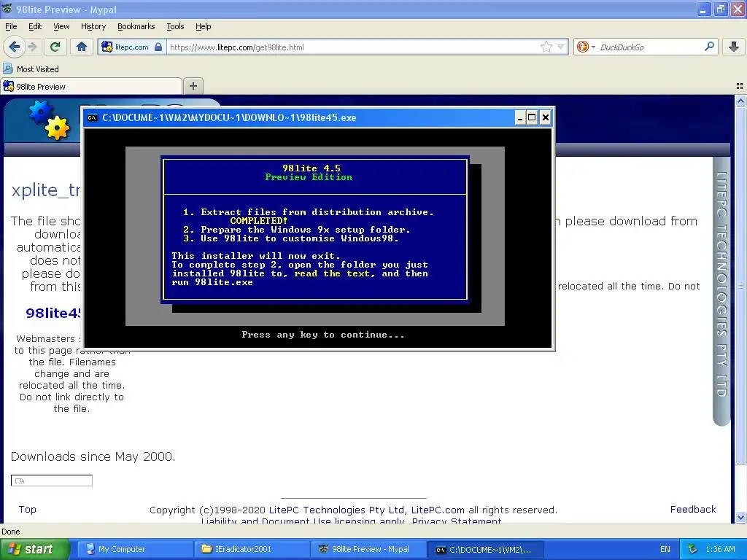Click "Press any key to continue..." text
Image resolution: width=747 pixels, height=560 pixels.
[x=323, y=335]
